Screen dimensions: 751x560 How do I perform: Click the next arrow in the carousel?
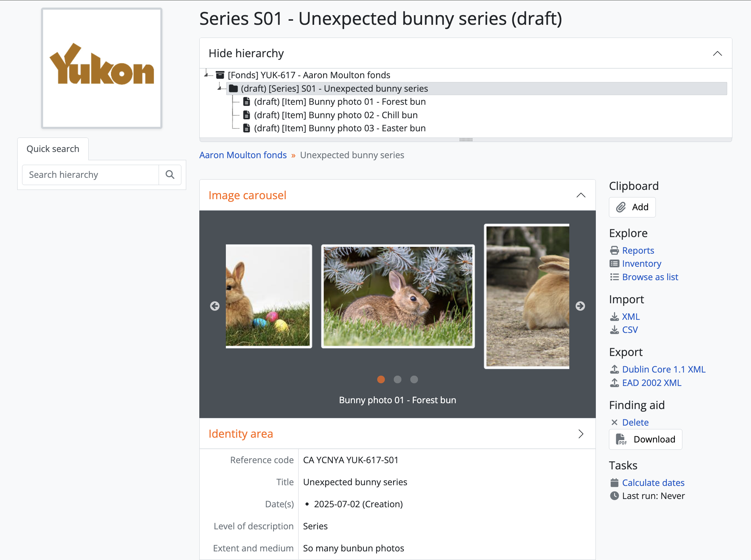(x=580, y=306)
